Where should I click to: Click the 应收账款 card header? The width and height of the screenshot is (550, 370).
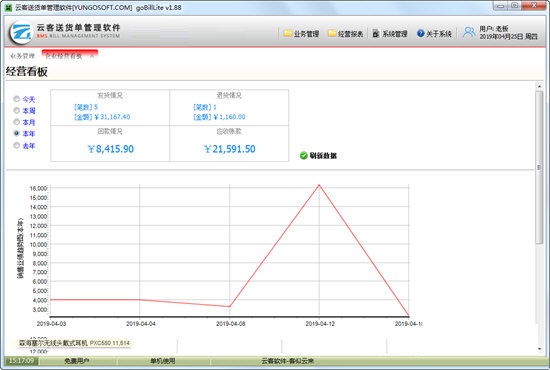point(229,131)
